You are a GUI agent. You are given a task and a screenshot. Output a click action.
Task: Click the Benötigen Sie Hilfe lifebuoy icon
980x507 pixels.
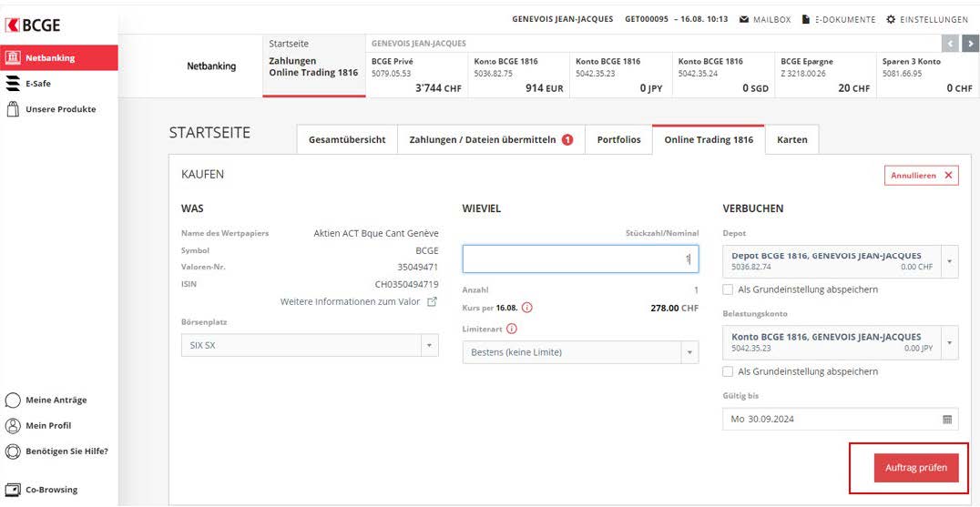pos(13,451)
